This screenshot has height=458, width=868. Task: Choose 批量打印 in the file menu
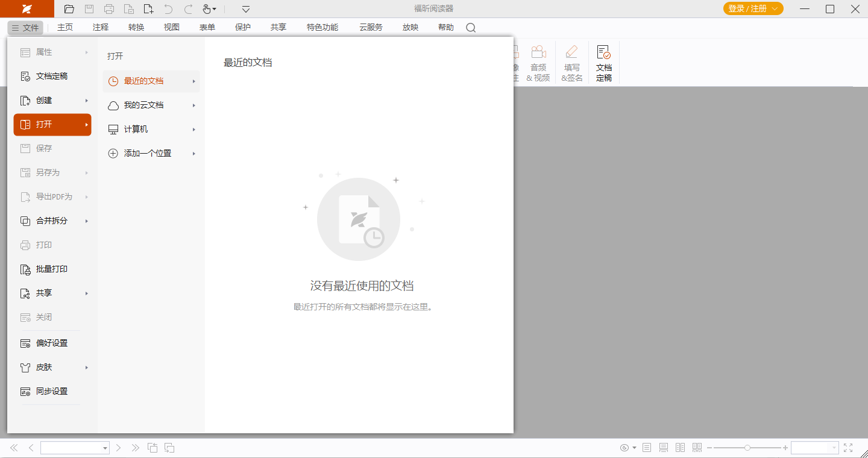tap(52, 269)
